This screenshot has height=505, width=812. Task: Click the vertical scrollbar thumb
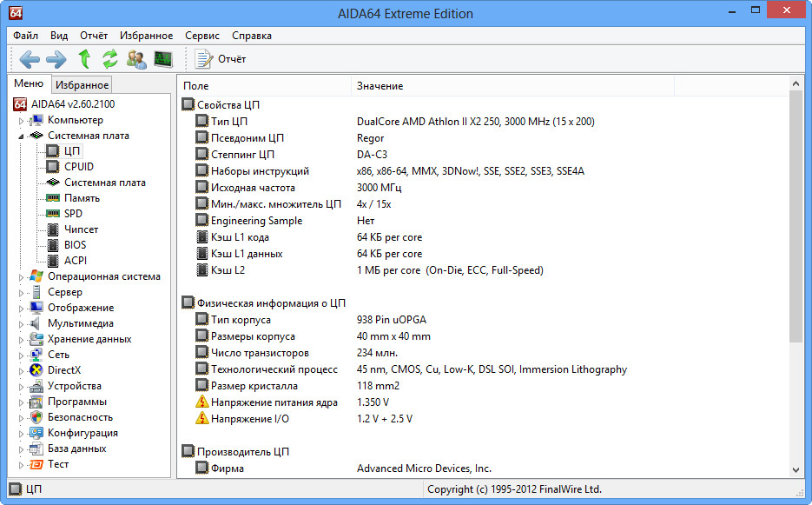pyautogui.click(x=795, y=216)
